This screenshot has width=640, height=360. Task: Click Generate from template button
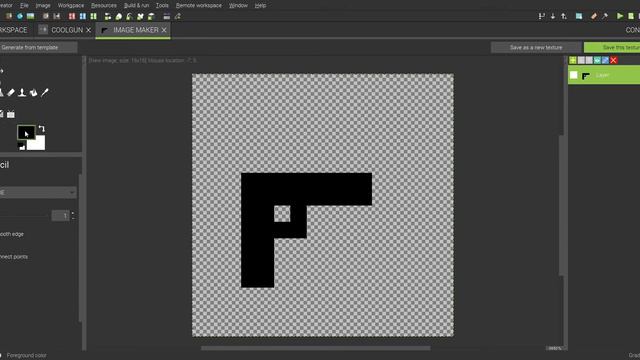tap(38, 47)
